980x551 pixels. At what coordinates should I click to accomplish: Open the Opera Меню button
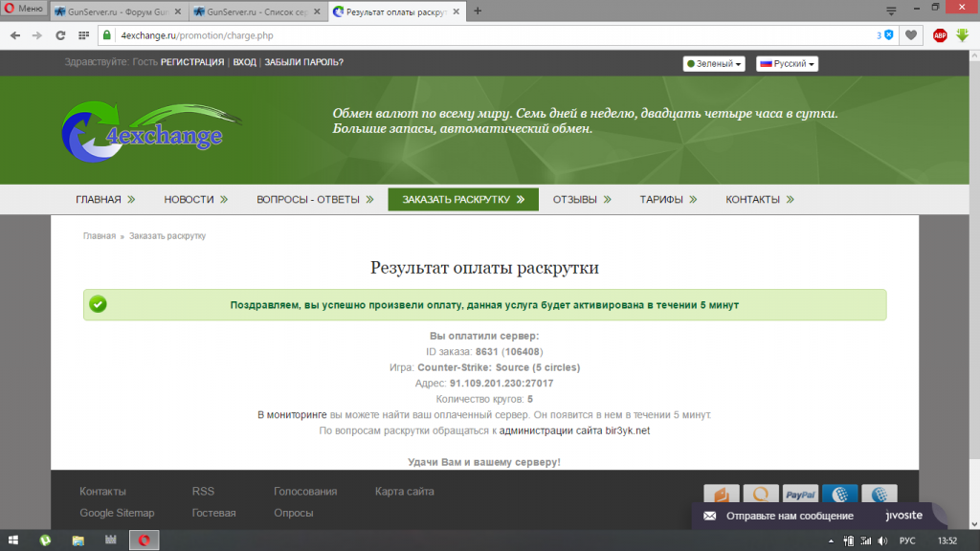pos(23,11)
